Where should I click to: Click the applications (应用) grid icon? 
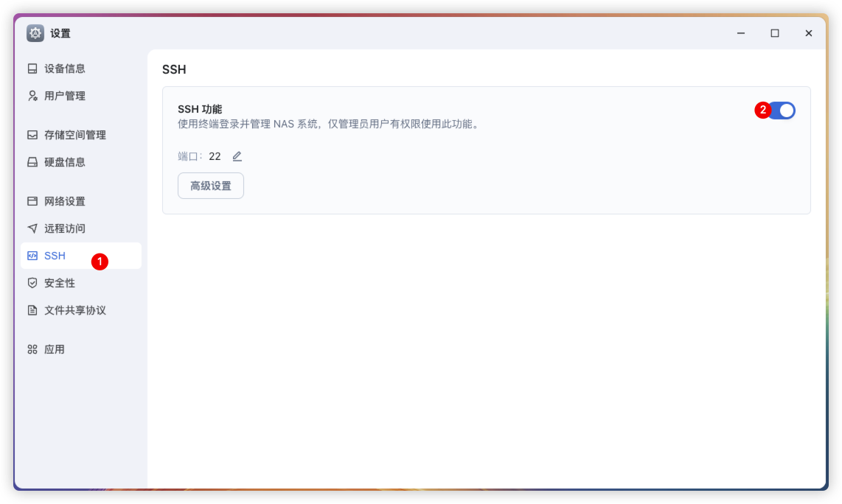point(32,349)
